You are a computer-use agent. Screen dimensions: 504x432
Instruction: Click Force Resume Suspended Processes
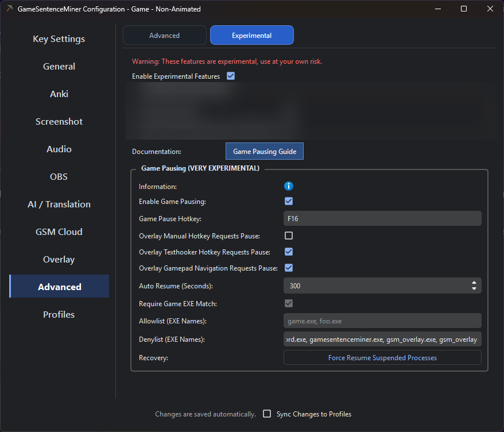(382, 358)
